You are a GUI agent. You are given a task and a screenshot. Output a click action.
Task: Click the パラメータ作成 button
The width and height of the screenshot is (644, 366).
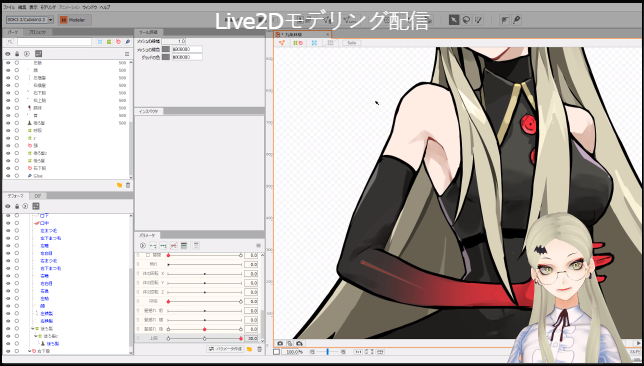(225, 349)
